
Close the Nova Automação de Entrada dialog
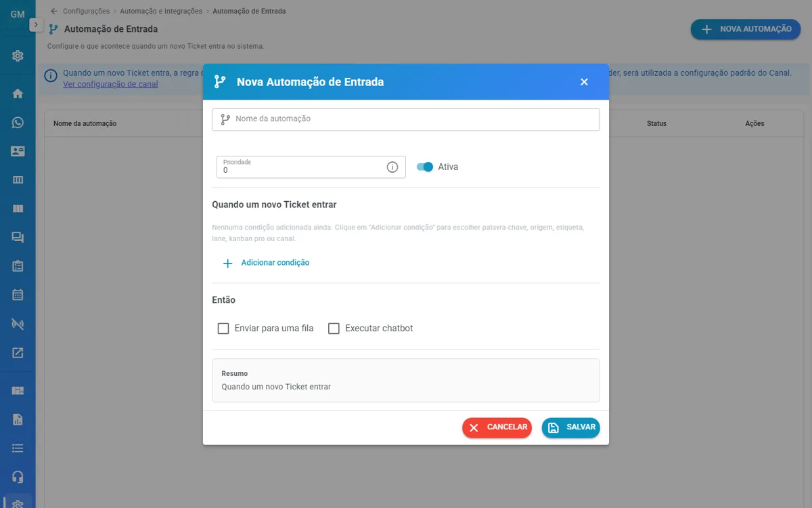pos(584,82)
